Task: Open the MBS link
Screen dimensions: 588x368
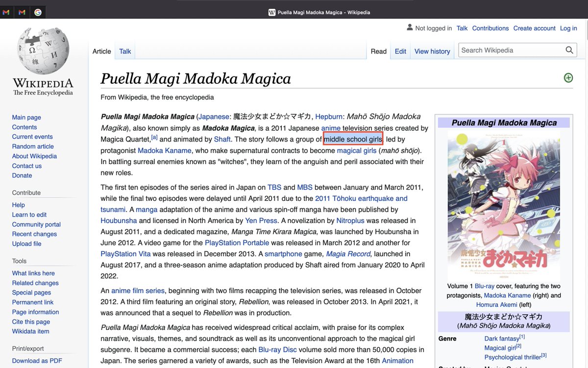Action: click(305, 187)
